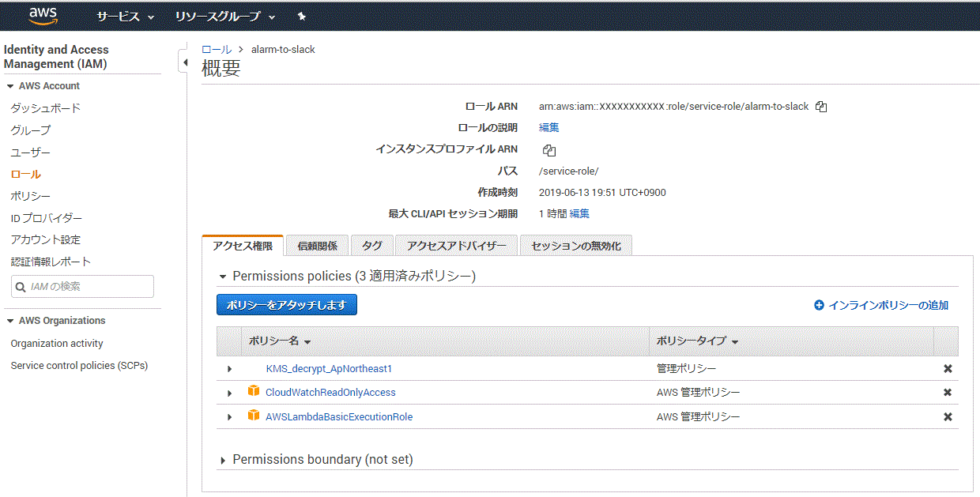Open アカウント設定 in sidebar

[46, 239]
